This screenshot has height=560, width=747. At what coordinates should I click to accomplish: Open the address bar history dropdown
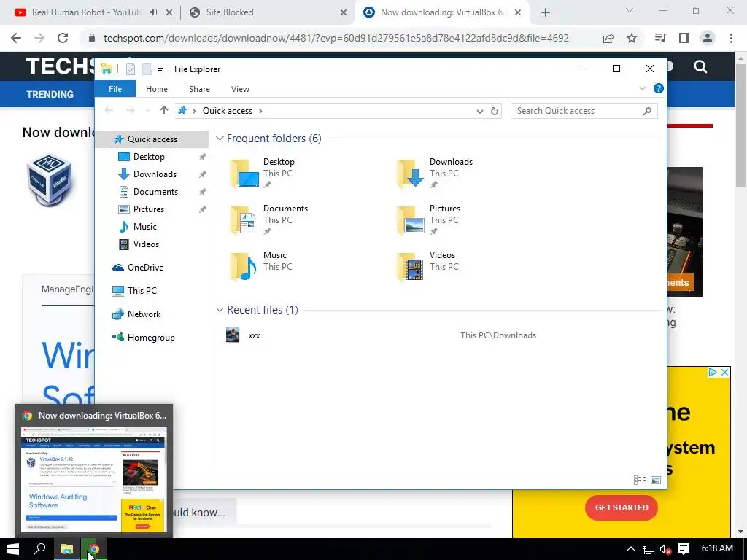480,111
